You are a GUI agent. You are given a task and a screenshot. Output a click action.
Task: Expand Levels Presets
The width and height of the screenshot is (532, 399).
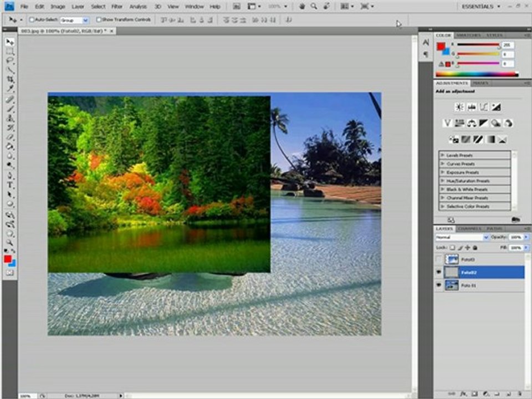[442, 155]
